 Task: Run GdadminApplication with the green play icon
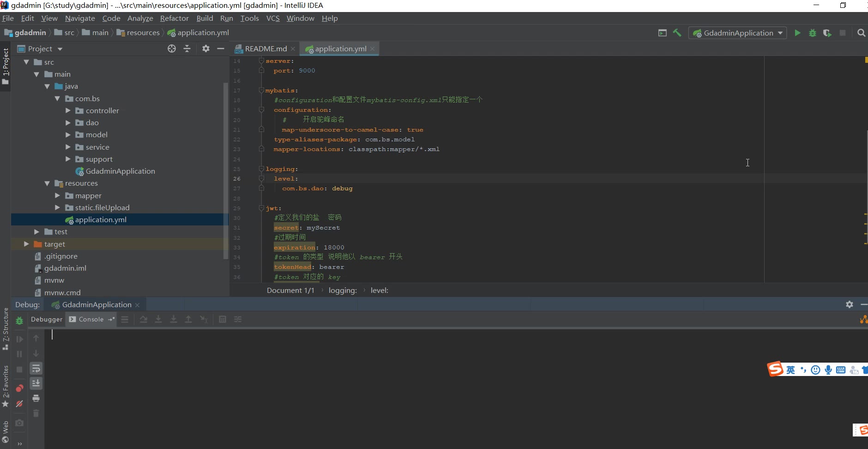pos(797,33)
